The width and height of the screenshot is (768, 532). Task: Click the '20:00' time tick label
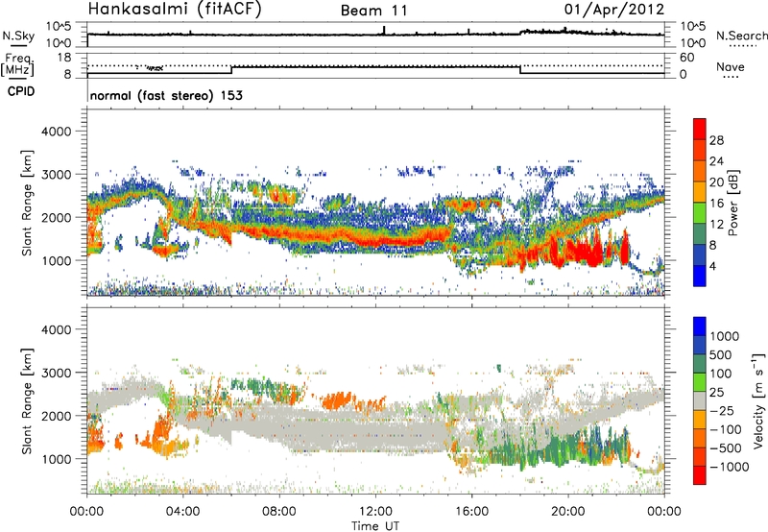tap(568, 512)
